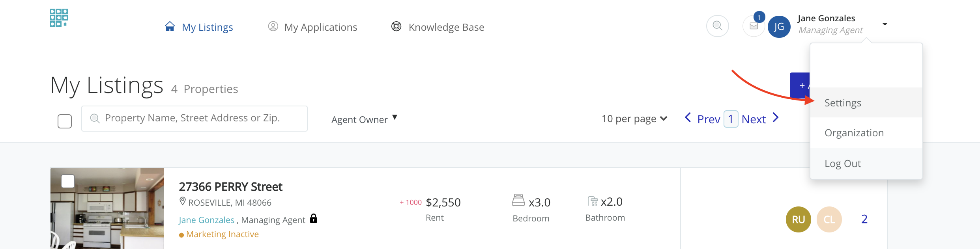Click the CL applicant avatar
This screenshot has height=249, width=980.
click(829, 219)
